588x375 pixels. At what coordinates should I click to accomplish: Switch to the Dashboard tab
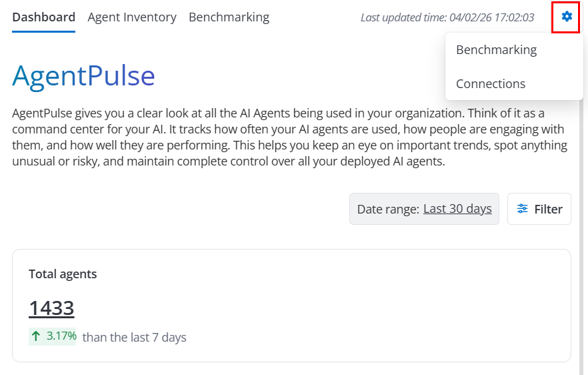43,17
